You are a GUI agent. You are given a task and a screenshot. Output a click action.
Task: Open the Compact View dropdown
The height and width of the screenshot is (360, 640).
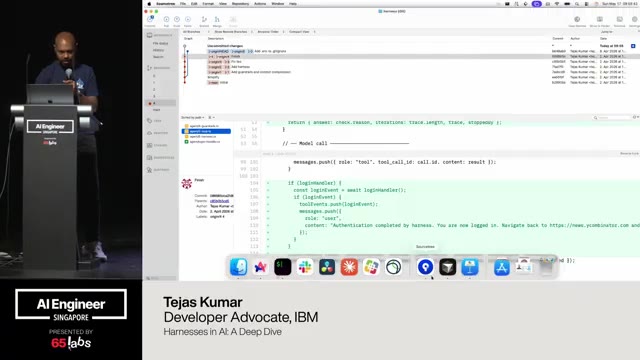[302, 32]
